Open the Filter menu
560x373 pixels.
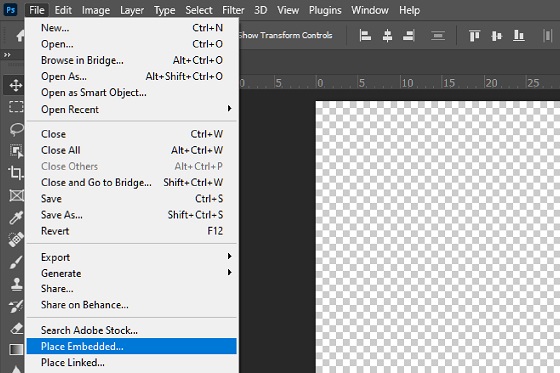click(233, 10)
